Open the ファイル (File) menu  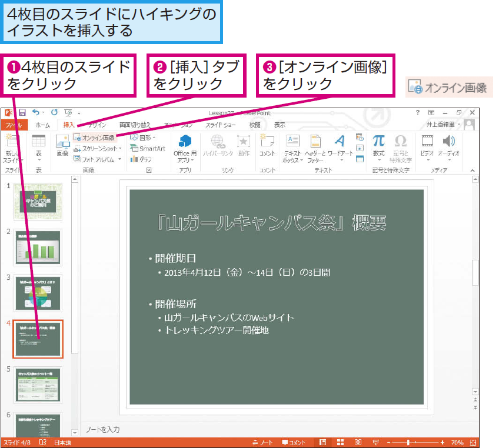(x=13, y=125)
